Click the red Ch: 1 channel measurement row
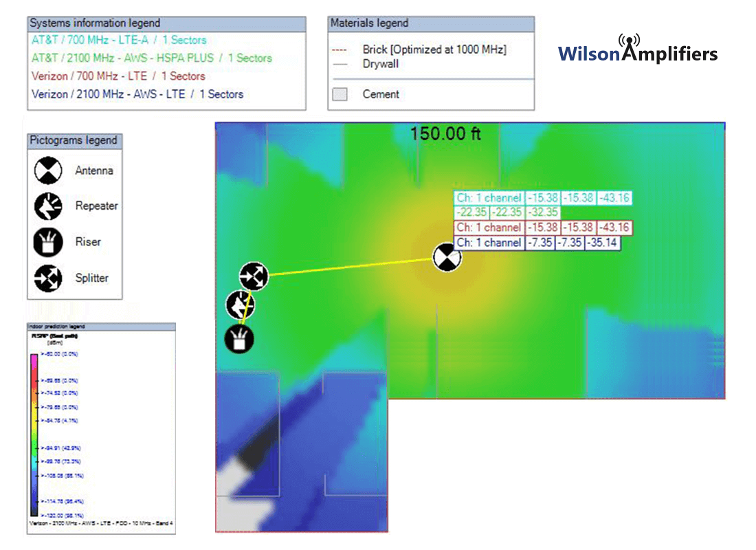The width and height of the screenshot is (756, 550). pos(488,227)
